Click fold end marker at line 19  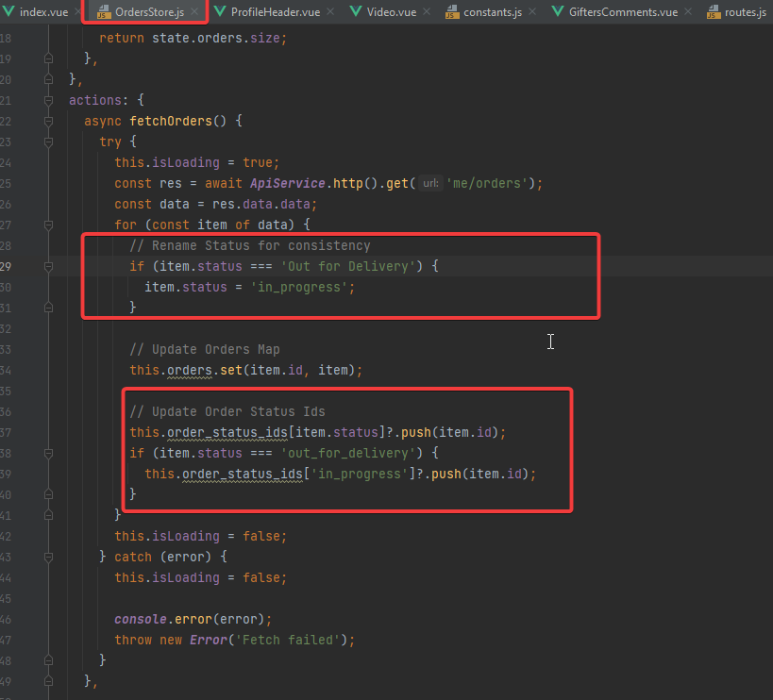(x=48, y=58)
